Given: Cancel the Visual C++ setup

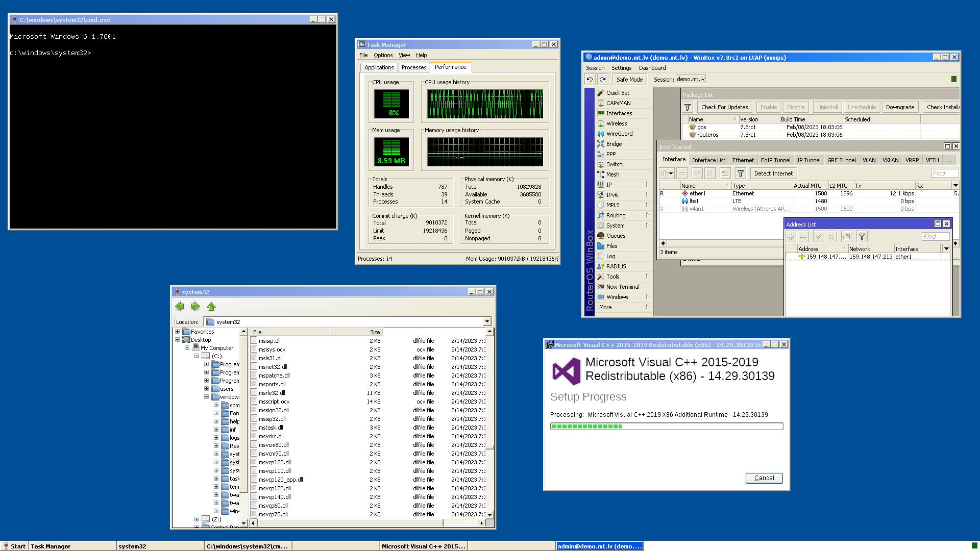Looking at the screenshot, I should tap(764, 478).
